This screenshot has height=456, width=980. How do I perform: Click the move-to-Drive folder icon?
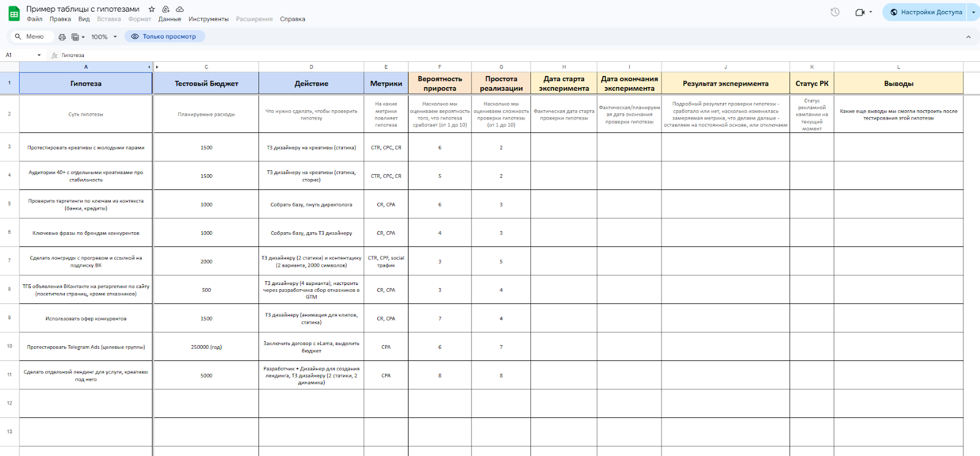[x=166, y=9]
